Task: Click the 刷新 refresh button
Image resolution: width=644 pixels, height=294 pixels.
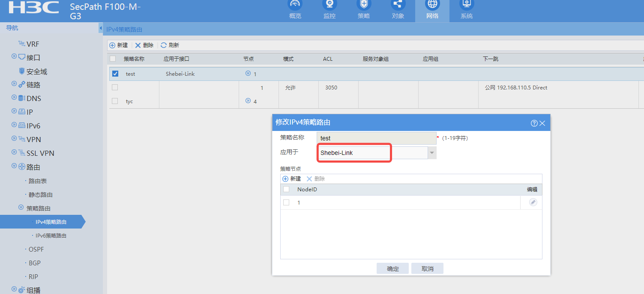Action: coord(170,45)
